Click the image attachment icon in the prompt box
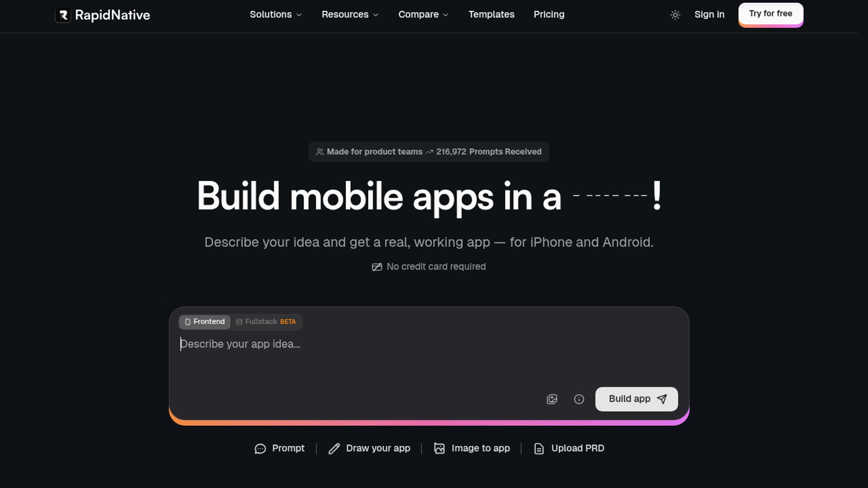The image size is (868, 488). coord(552,399)
